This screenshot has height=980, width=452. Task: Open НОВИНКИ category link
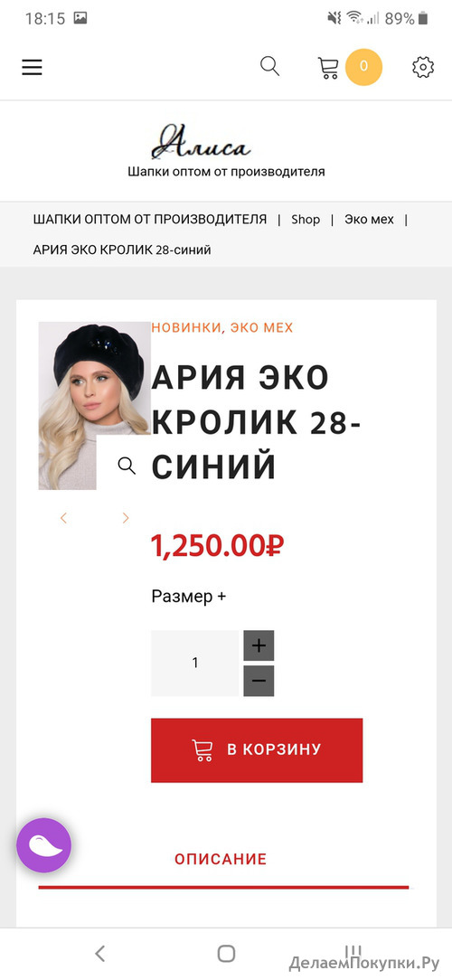(x=186, y=327)
